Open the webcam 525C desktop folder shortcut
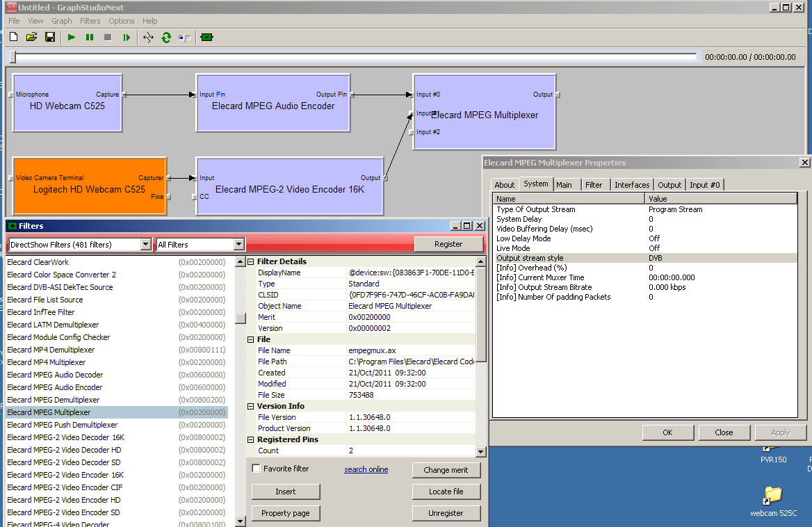The width and height of the screenshot is (812, 527). pos(773,501)
